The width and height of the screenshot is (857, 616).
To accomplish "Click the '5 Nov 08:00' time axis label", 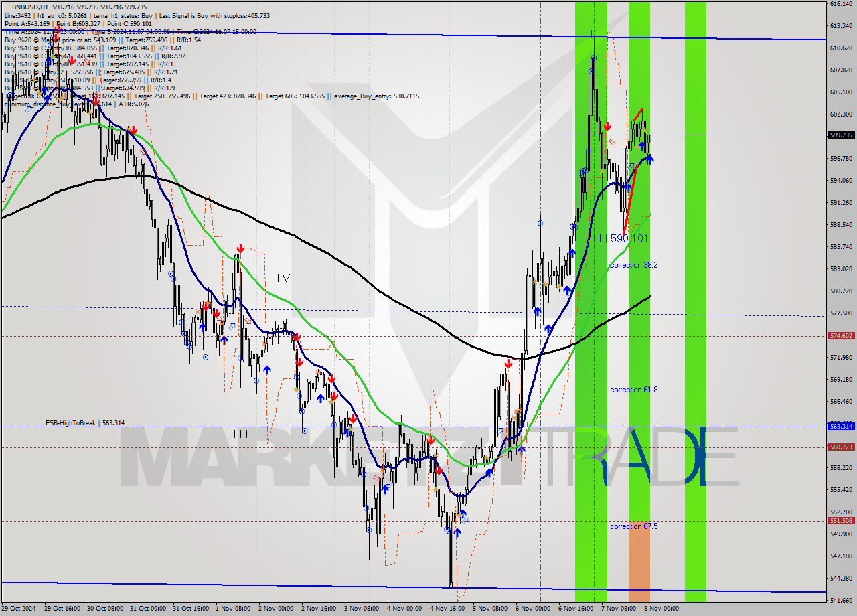I will point(490,609).
